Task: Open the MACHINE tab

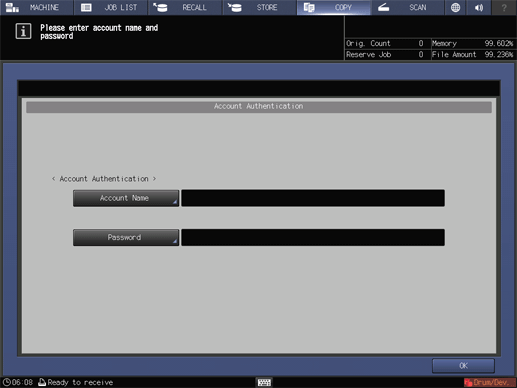Action: [x=37, y=7]
